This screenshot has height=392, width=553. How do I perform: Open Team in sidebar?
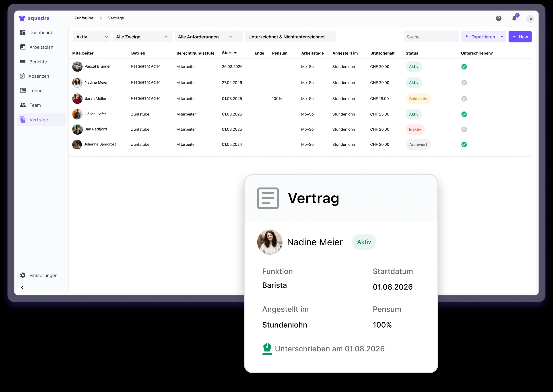click(x=41, y=105)
